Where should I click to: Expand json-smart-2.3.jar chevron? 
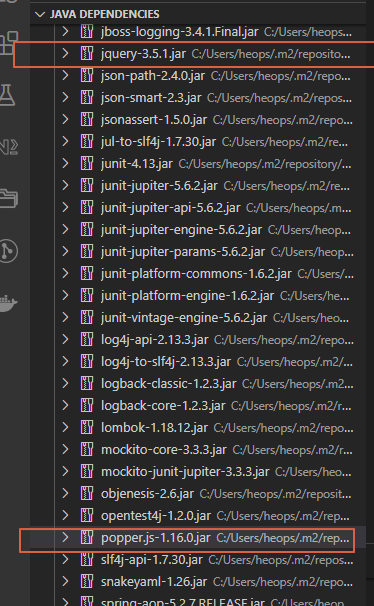(65, 97)
